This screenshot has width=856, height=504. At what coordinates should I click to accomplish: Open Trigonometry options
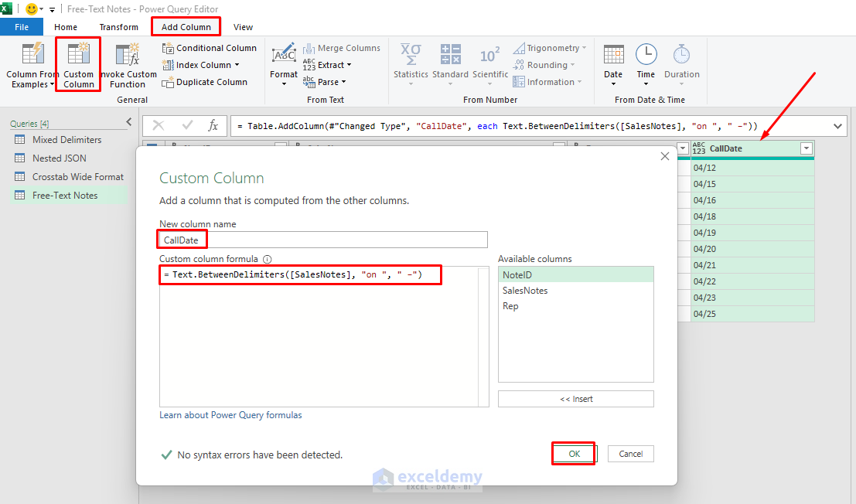click(x=549, y=48)
